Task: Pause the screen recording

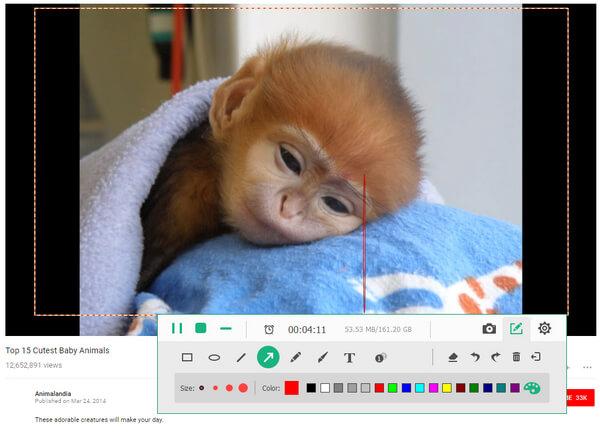Action: pyautogui.click(x=177, y=328)
